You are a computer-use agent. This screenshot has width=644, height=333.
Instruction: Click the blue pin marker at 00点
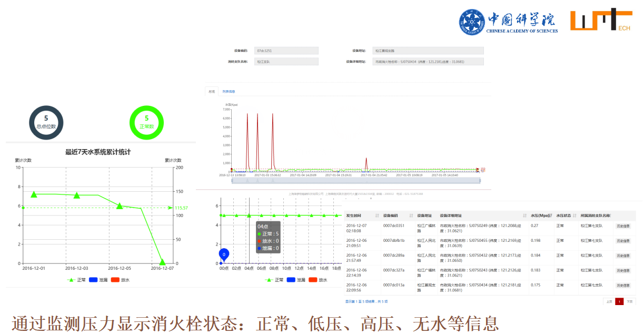pyautogui.click(x=224, y=255)
